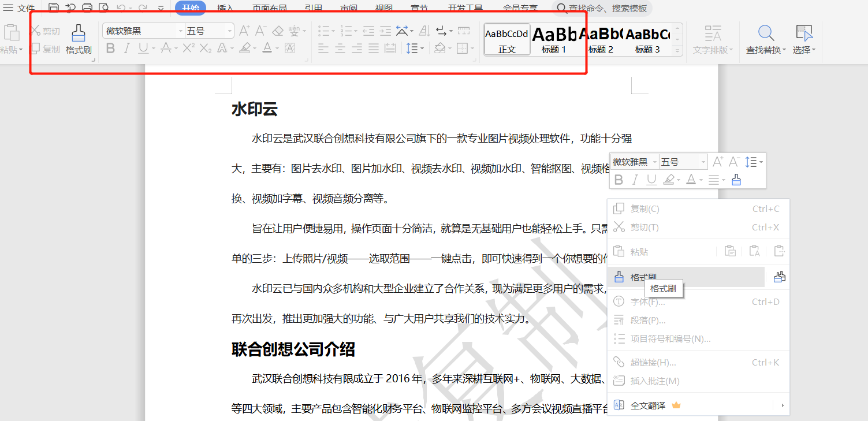The image size is (868, 421).
Task: Click the 粘贴 paste icon in the ribbon
Action: (10, 32)
